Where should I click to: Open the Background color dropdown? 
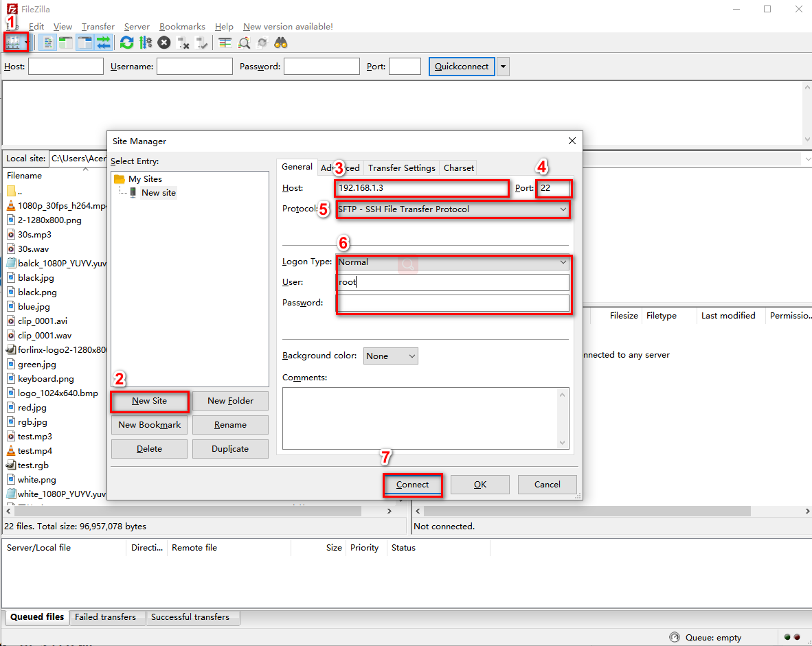[x=390, y=356]
